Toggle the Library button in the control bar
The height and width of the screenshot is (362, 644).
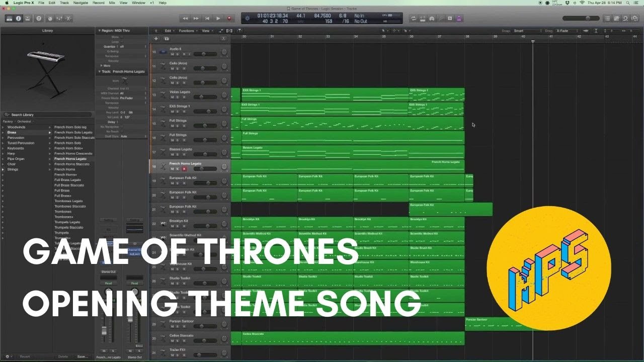(x=9, y=19)
